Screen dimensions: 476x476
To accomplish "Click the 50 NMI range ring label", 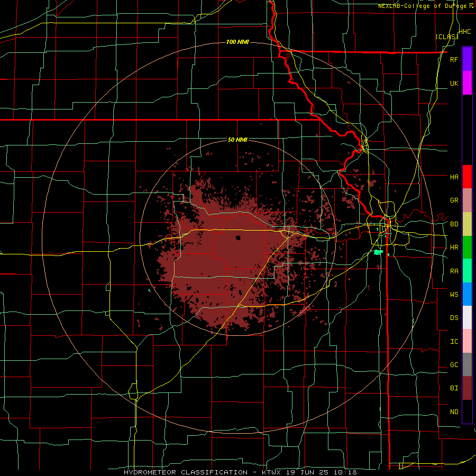I will [x=237, y=140].
